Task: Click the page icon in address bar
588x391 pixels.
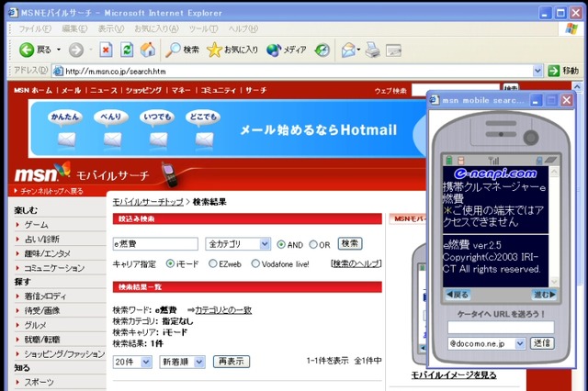Action: [x=58, y=71]
